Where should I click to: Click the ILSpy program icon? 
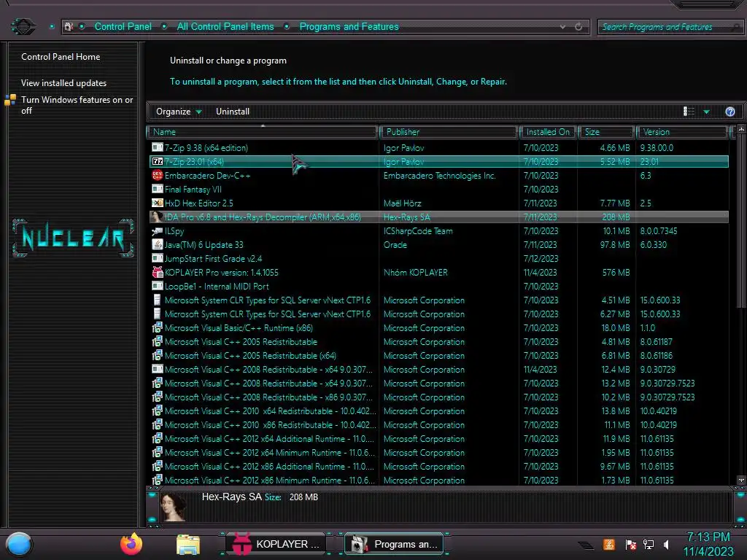click(158, 231)
